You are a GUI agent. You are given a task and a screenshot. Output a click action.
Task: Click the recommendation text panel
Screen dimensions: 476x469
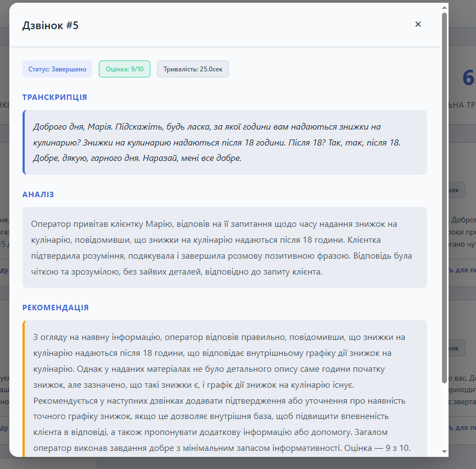click(225, 383)
